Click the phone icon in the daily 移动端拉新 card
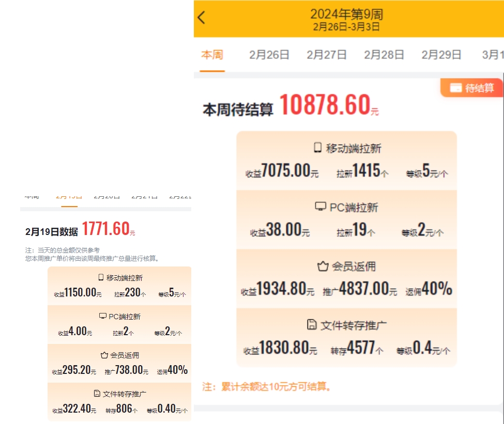 click(101, 277)
